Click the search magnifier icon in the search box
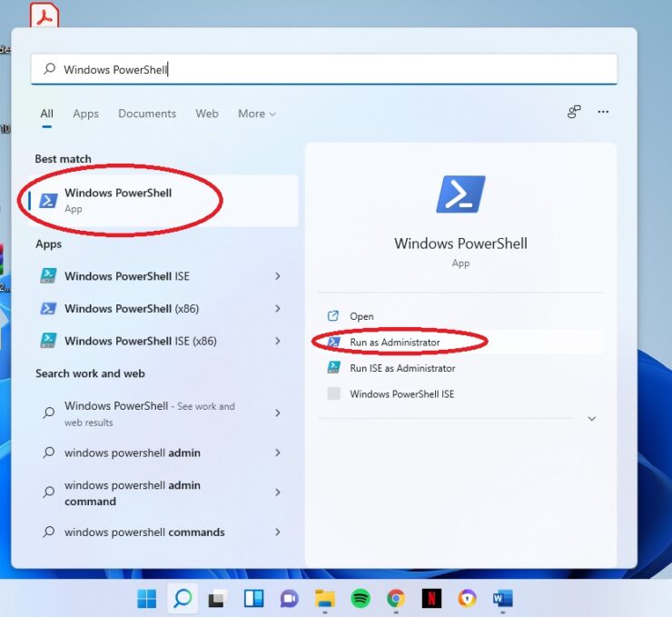672x617 pixels. 50,68
